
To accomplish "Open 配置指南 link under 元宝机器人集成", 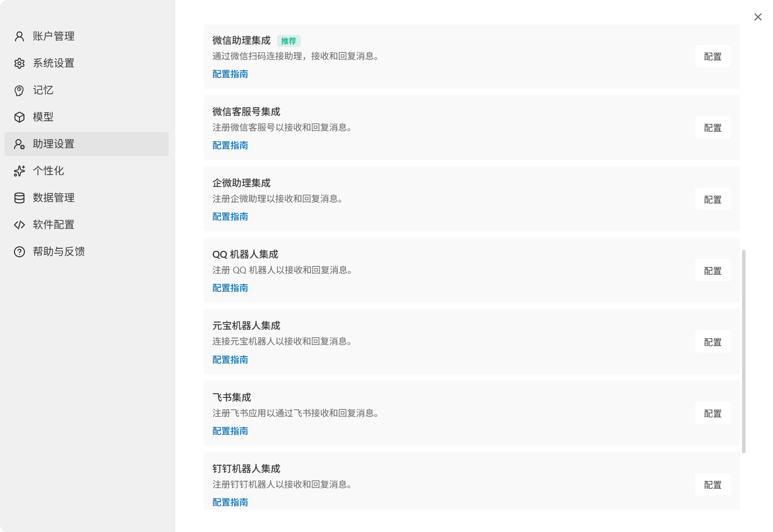I will 230,359.
